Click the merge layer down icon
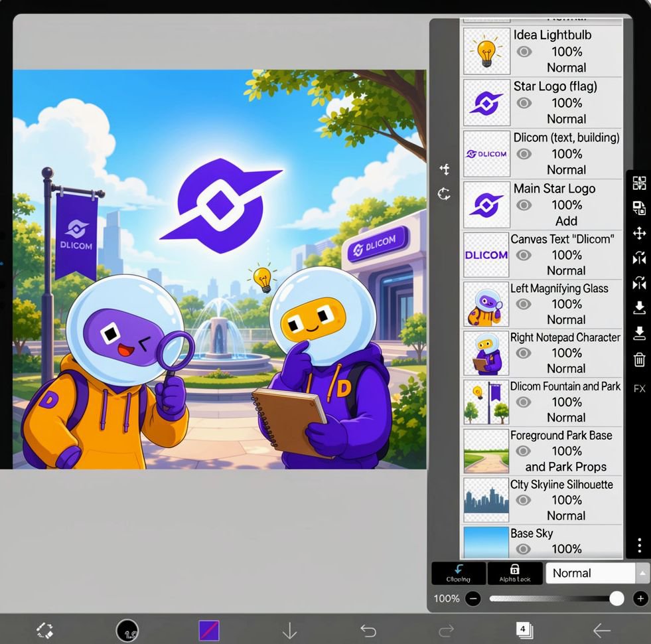The height and width of the screenshot is (644, 651). (x=639, y=308)
